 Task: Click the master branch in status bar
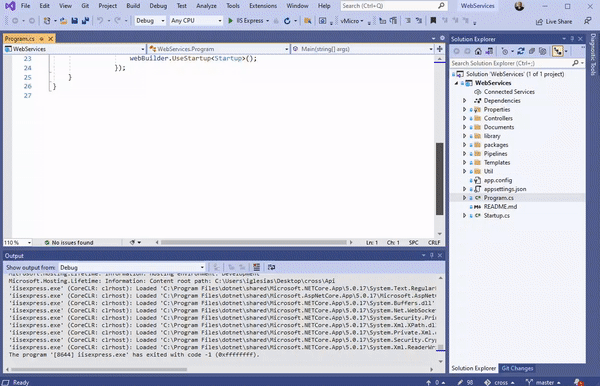(543, 382)
